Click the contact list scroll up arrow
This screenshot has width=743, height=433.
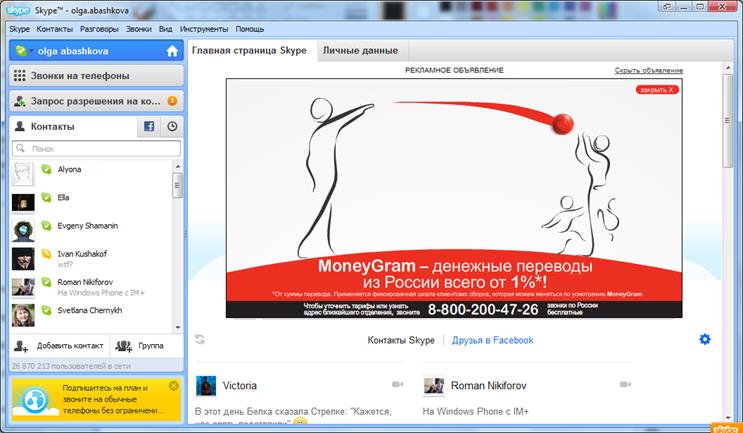[x=178, y=166]
